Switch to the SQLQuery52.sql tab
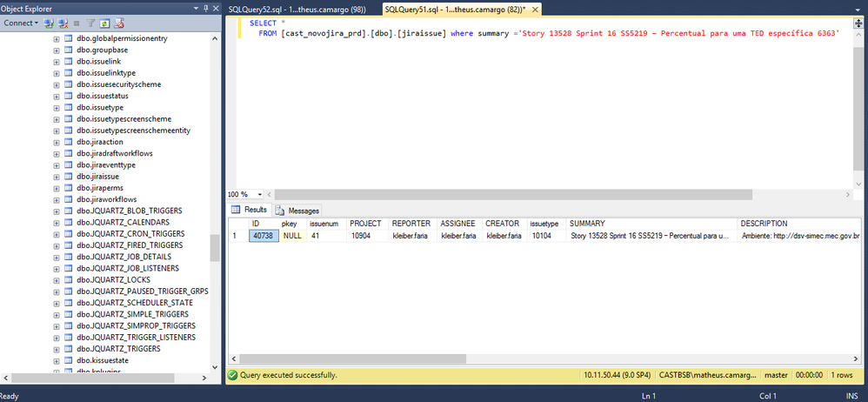The image size is (868, 402). (297, 10)
